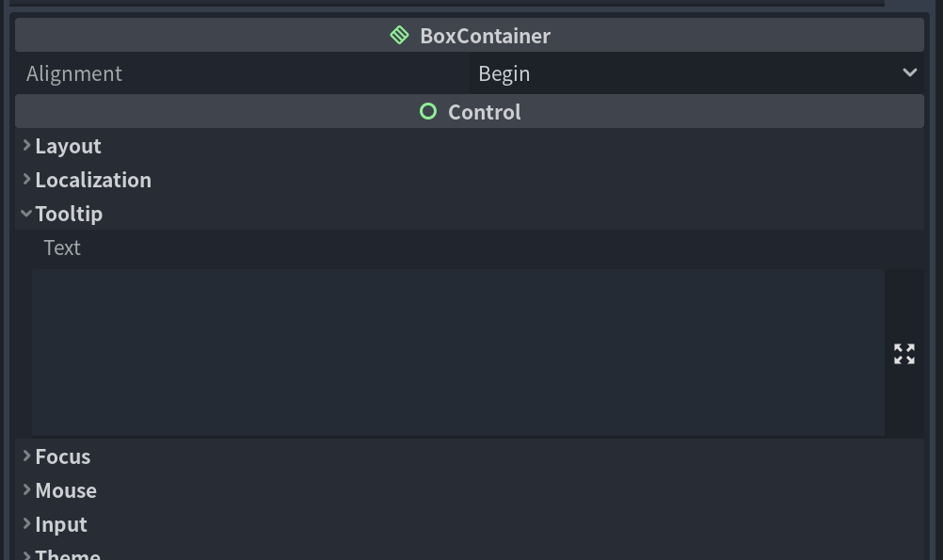Click the Layout chevron arrow
Screen dimensions: 943x560
[26, 145]
